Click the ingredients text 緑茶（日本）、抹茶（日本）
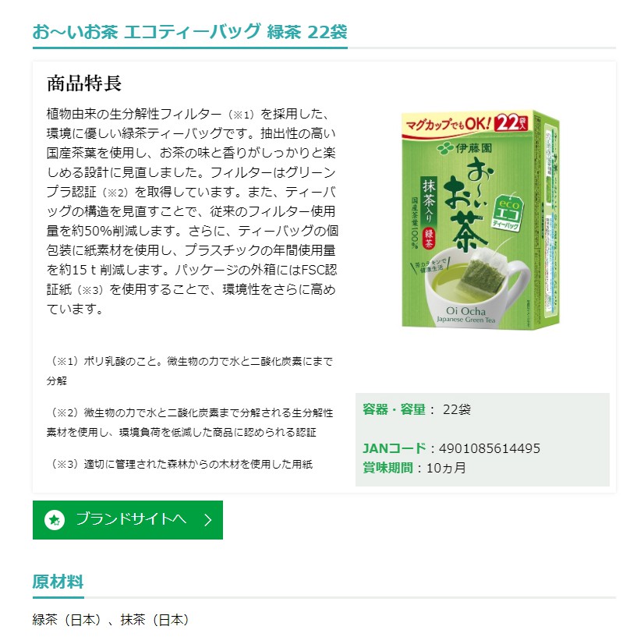644x644 pixels. [111, 620]
